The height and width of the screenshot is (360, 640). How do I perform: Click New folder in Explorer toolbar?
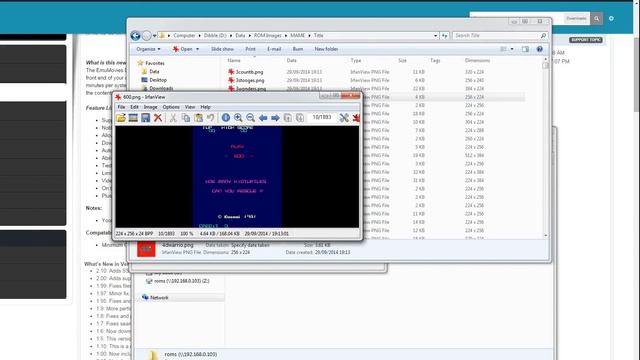(x=326, y=49)
